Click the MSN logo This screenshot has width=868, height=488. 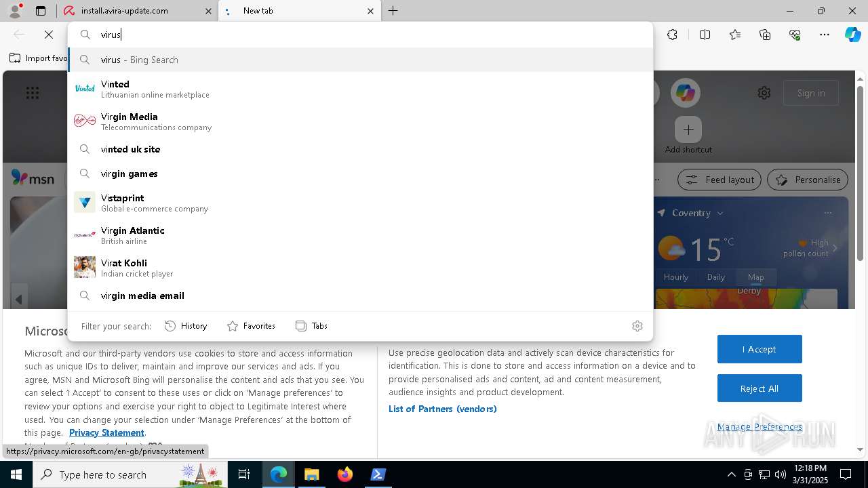point(33,178)
